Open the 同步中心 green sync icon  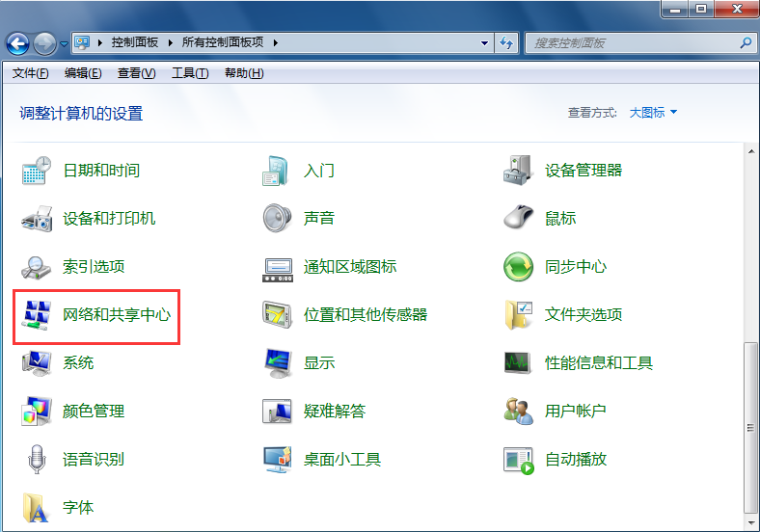(x=519, y=267)
